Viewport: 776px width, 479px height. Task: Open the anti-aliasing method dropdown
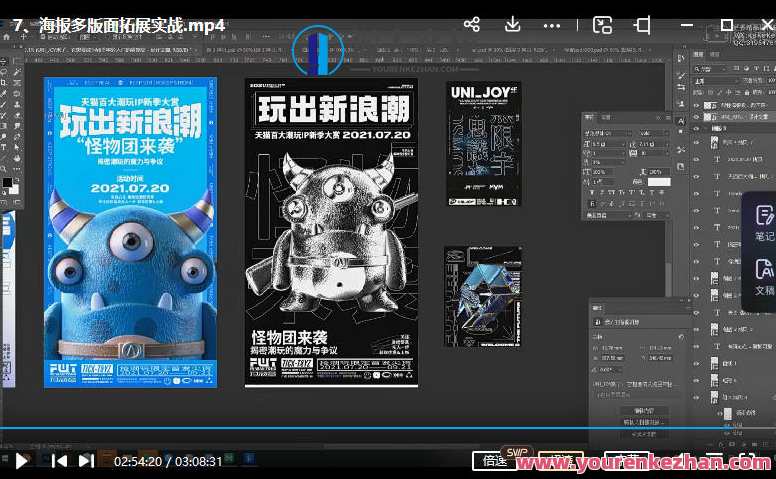click(x=656, y=215)
